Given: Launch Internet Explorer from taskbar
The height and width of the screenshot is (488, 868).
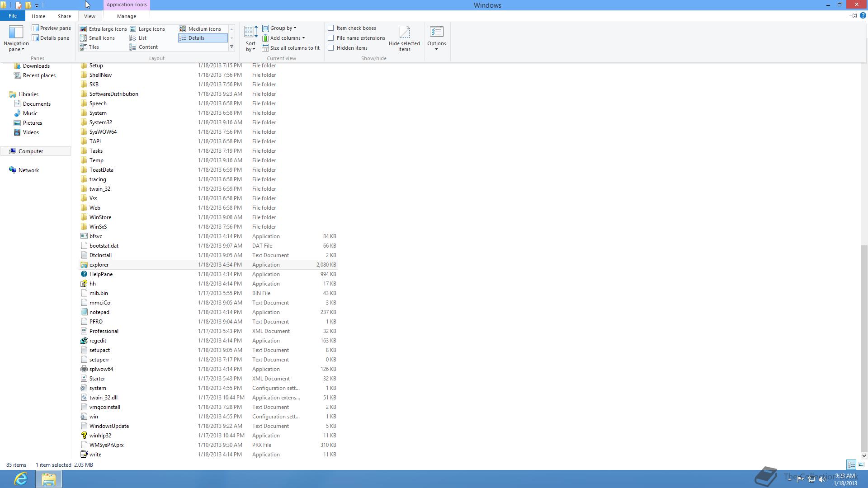Looking at the screenshot, I should (21, 479).
